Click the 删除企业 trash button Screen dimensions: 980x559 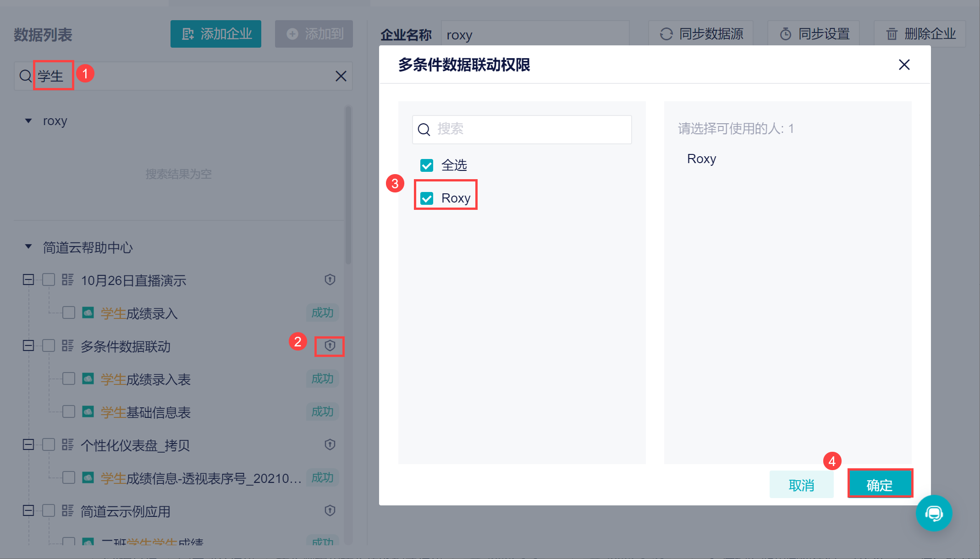click(920, 34)
